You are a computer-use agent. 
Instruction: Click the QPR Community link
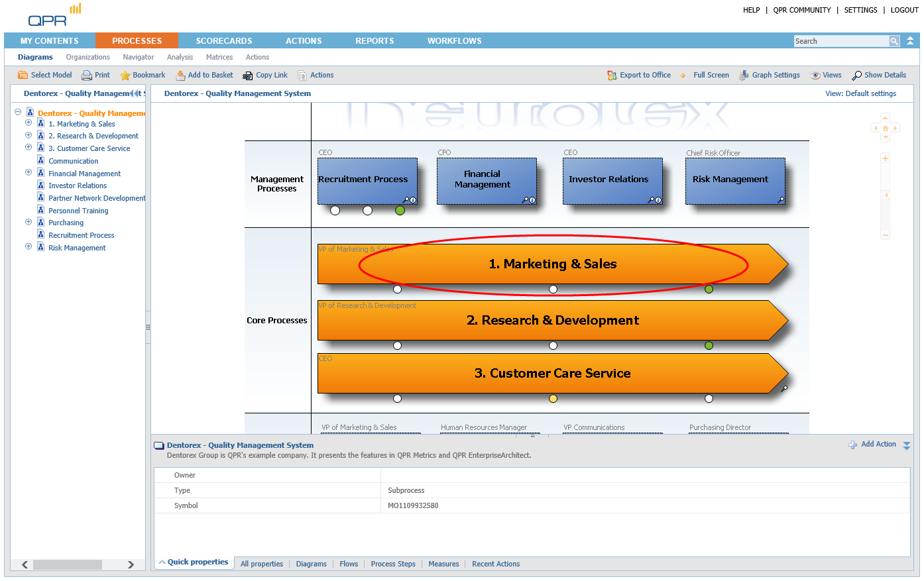[801, 10]
